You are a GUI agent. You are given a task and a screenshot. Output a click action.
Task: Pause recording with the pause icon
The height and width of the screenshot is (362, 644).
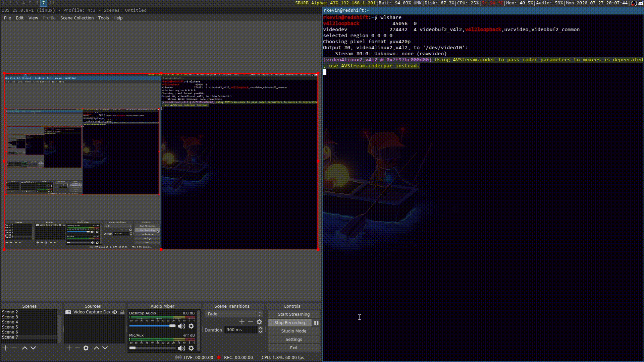[316, 322]
